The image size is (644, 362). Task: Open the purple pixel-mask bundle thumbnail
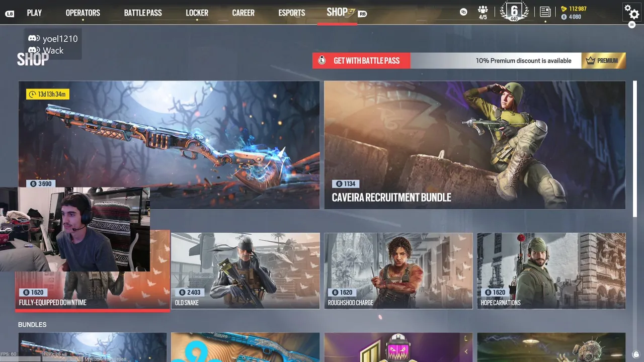[x=398, y=347]
